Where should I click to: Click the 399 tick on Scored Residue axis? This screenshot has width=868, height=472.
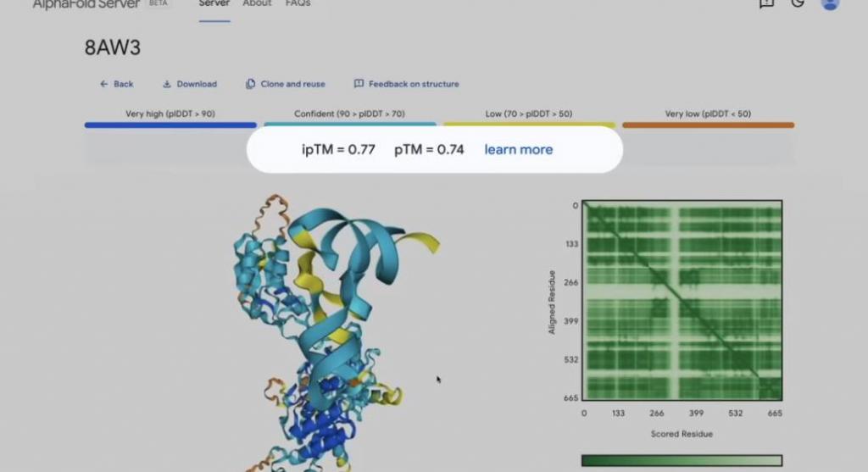[x=696, y=414]
